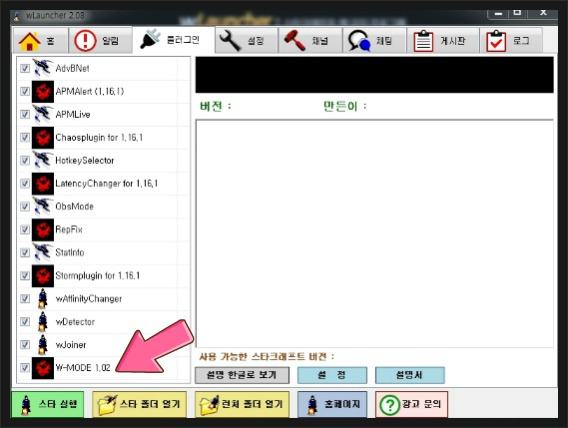Click the red LatencyChanger icon

pos(43,184)
